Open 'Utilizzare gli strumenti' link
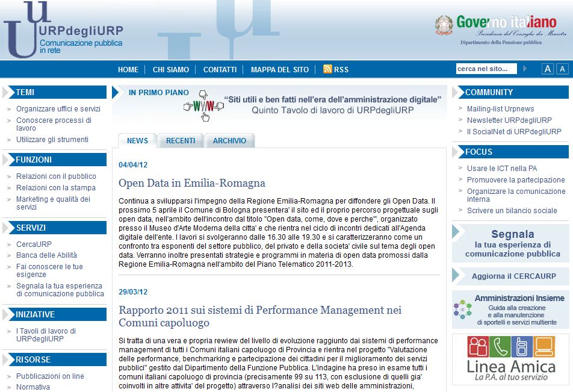 pos(52,139)
